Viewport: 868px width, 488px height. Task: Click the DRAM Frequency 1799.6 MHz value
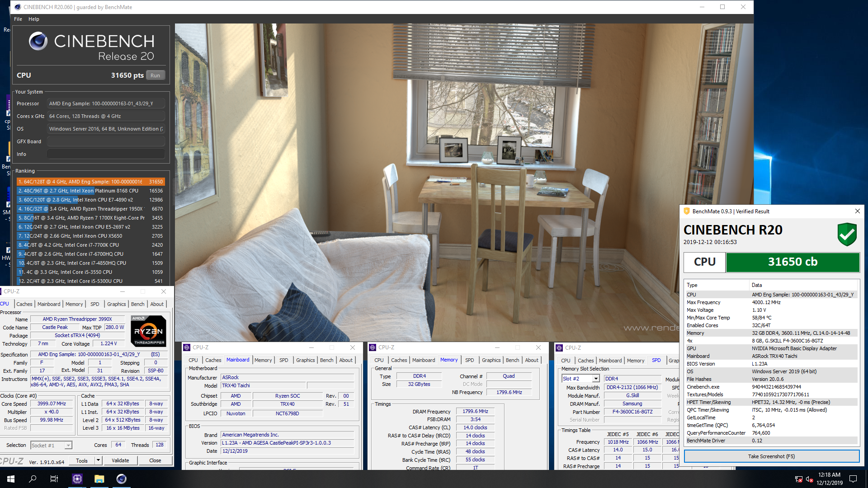[x=475, y=411]
